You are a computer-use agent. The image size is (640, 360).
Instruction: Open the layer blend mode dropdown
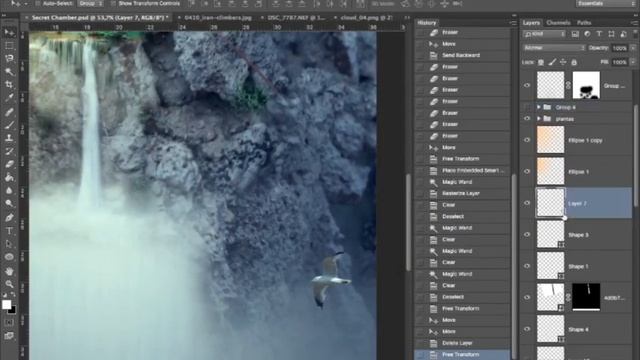pyautogui.click(x=554, y=48)
